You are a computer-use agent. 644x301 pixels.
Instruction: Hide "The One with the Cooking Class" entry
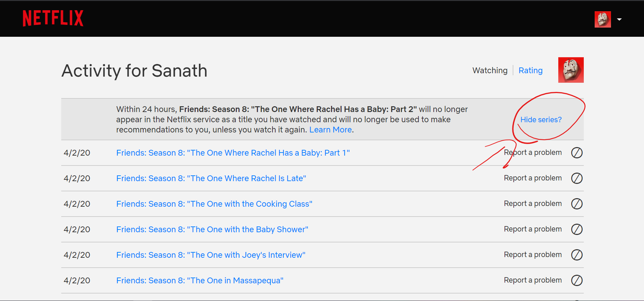pyautogui.click(x=577, y=204)
